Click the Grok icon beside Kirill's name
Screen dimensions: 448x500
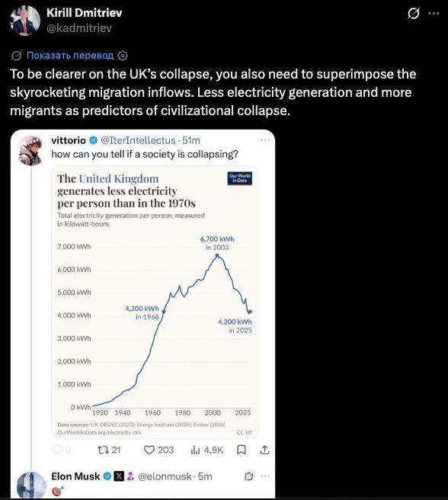[x=413, y=14]
